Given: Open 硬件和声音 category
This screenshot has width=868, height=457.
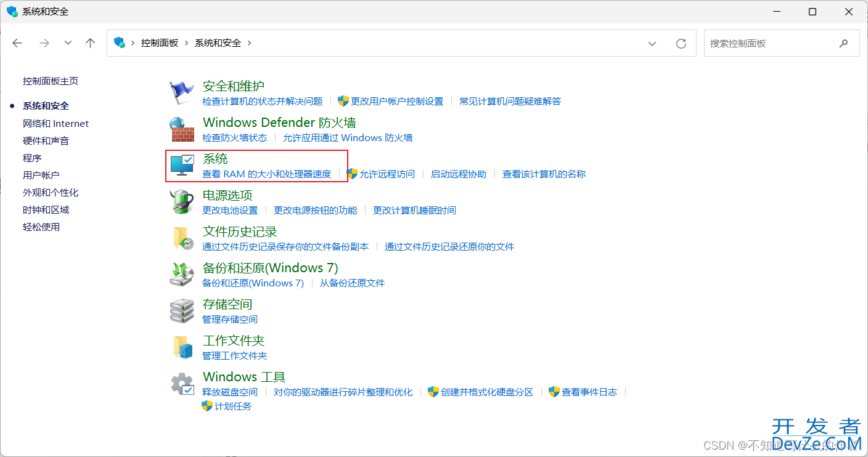Looking at the screenshot, I should click(46, 140).
